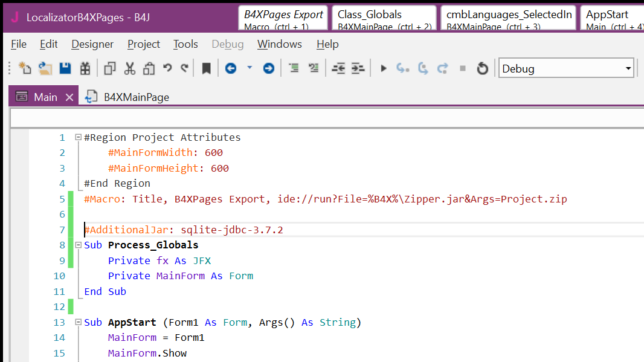Open the File menu
The image size is (644, 362).
(19, 44)
